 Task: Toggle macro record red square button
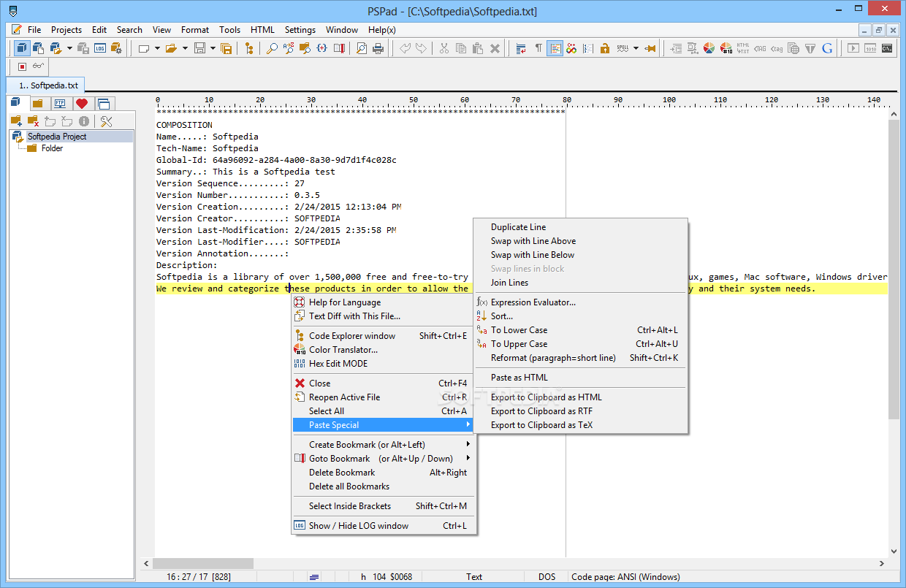22,66
